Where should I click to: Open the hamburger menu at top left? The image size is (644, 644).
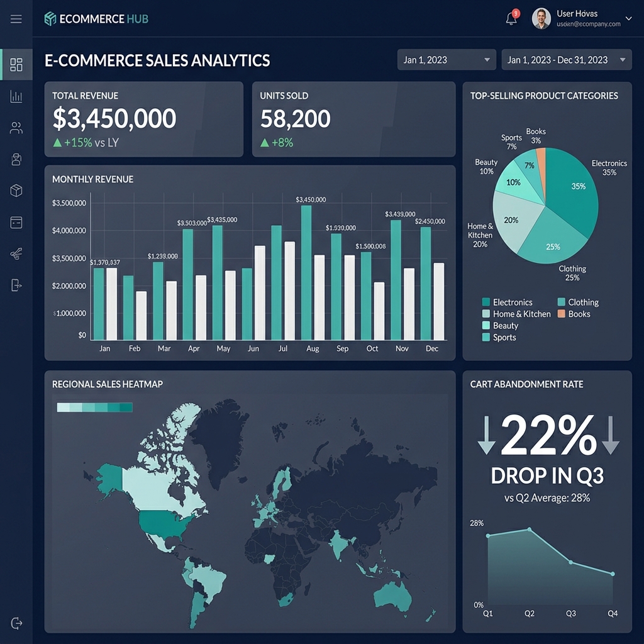pyautogui.click(x=16, y=18)
